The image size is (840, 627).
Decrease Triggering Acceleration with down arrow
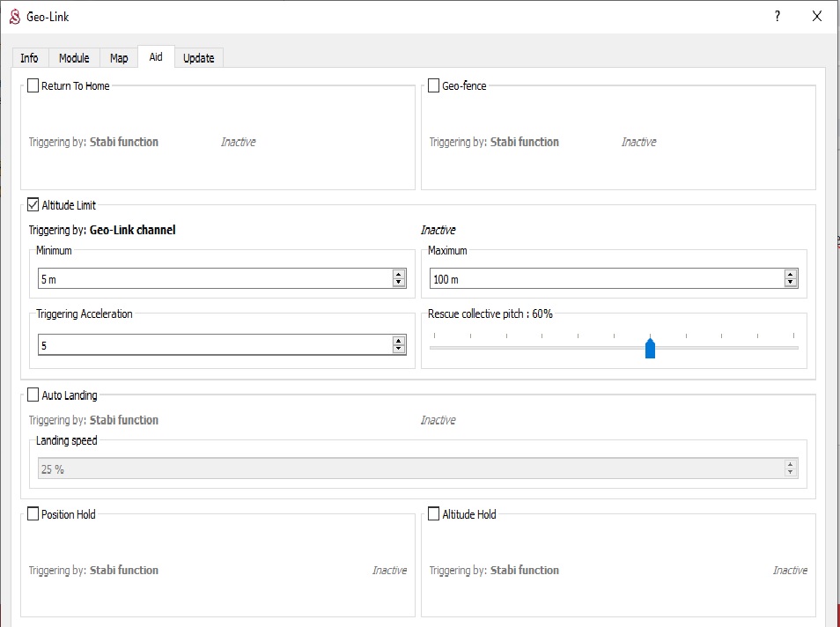point(399,350)
